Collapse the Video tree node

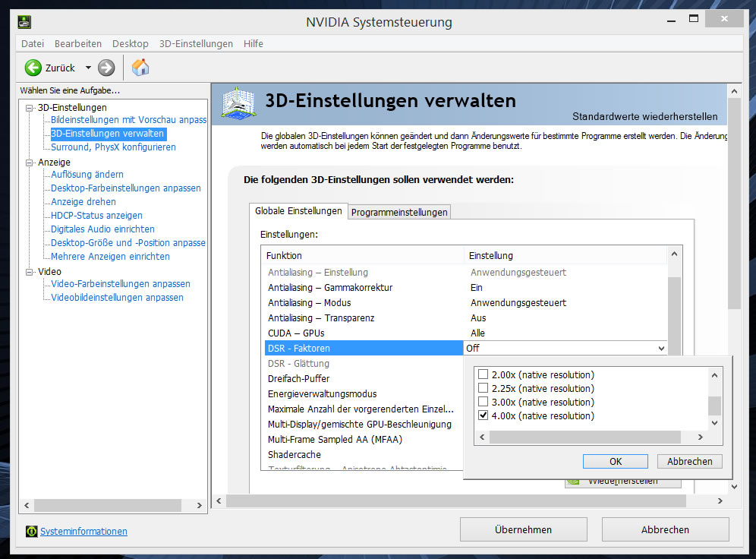(30, 272)
